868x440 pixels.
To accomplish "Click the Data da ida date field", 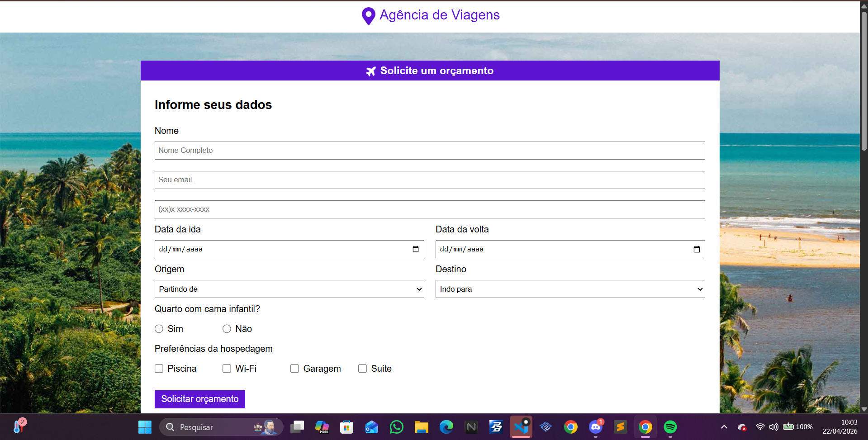I will [289, 249].
